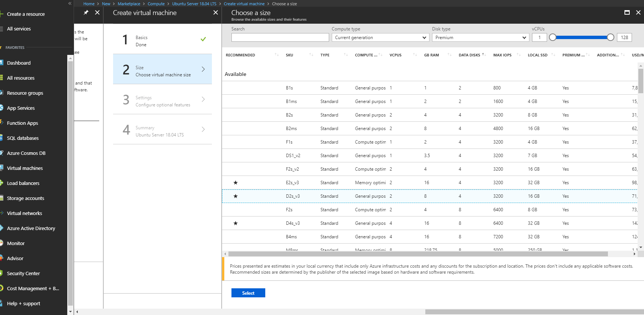
Task: Collapse the left sidebar with the double-chevron icon
Action: (x=70, y=3)
